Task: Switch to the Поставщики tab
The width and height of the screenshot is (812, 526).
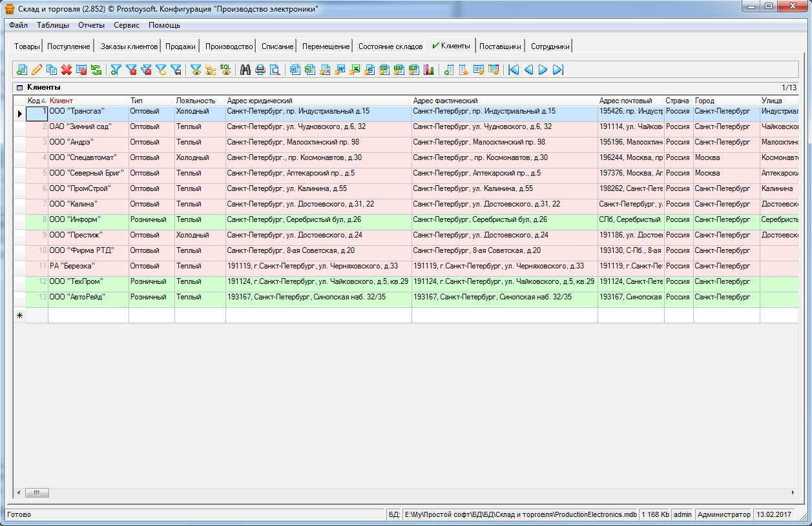Action: tap(500, 46)
